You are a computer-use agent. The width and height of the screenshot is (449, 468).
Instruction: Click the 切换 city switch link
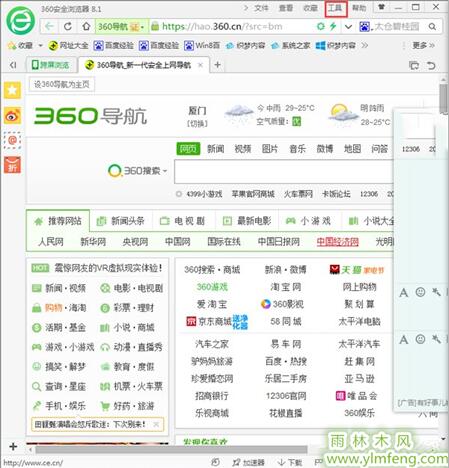coord(197,124)
